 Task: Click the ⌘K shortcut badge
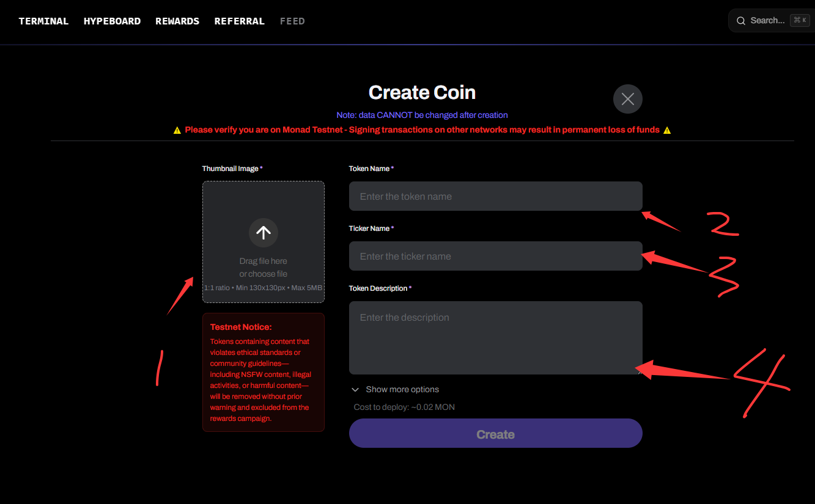[x=800, y=20]
